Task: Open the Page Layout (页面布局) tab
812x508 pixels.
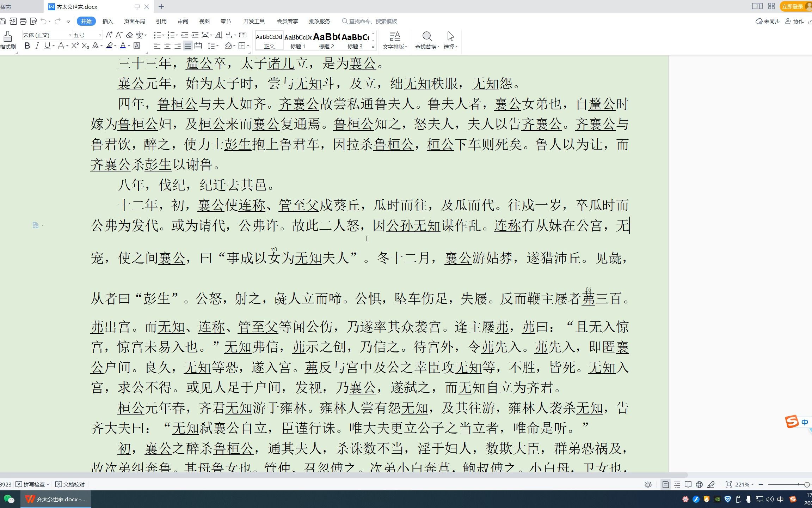Action: tap(134, 21)
